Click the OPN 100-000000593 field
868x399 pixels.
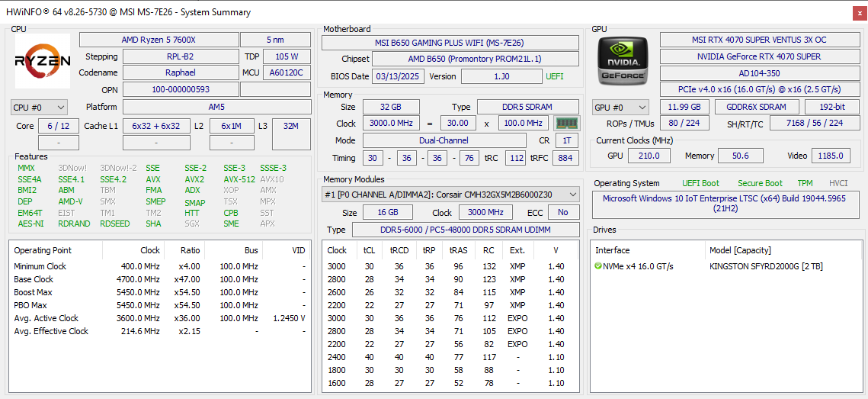pos(181,89)
